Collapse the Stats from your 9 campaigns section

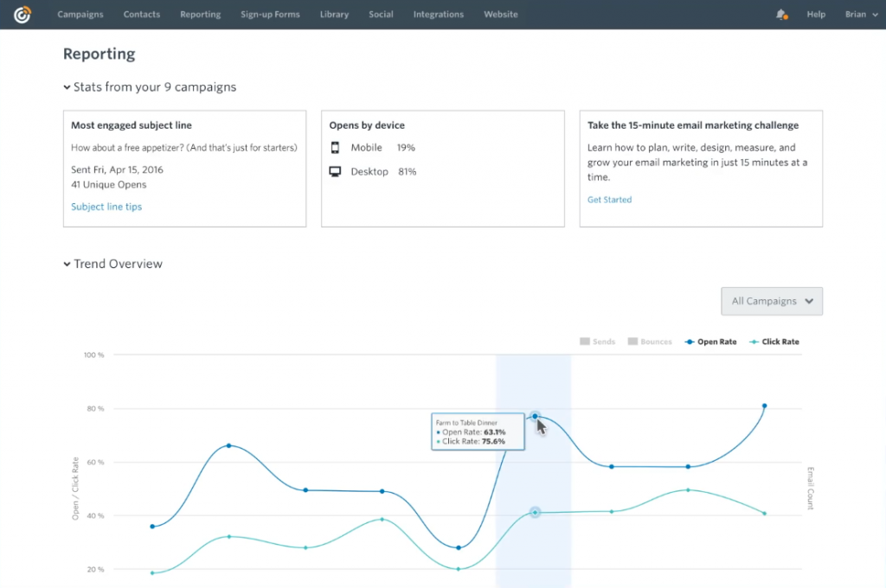tap(67, 87)
